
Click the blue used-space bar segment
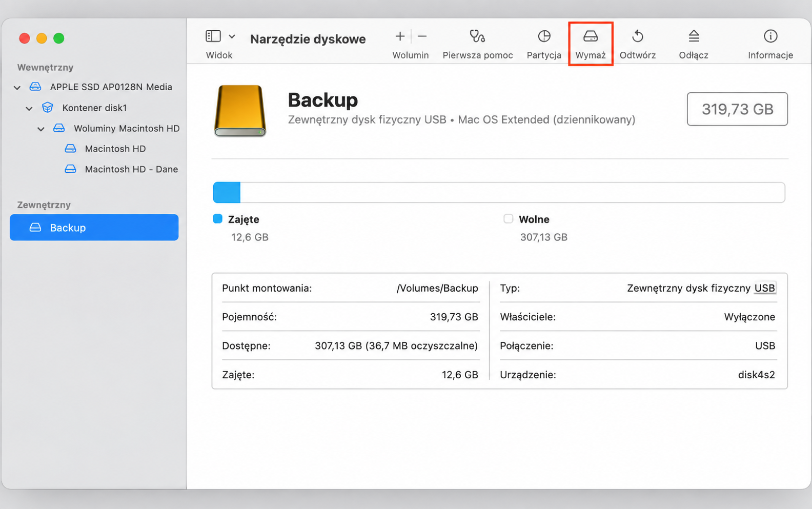click(227, 192)
